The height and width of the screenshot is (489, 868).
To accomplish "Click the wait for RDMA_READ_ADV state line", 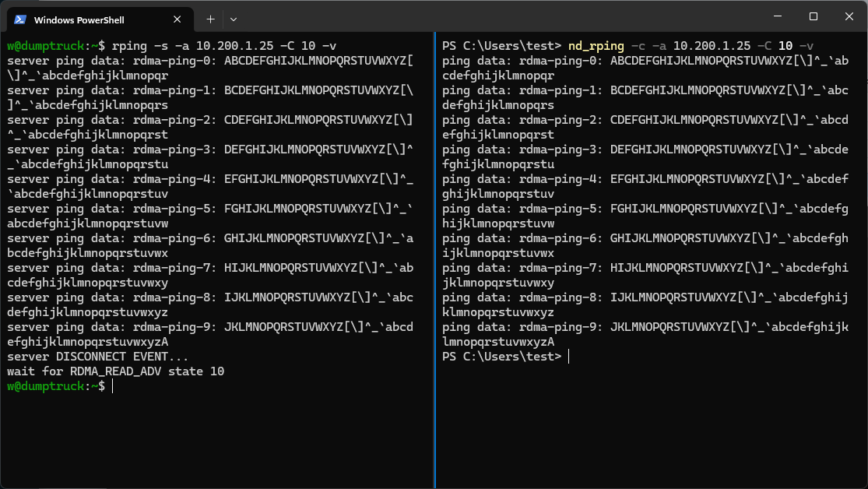I will [x=115, y=371].
